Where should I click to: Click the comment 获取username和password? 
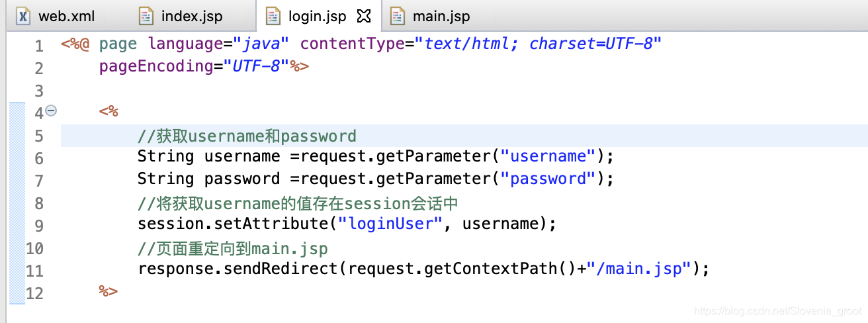click(x=247, y=136)
